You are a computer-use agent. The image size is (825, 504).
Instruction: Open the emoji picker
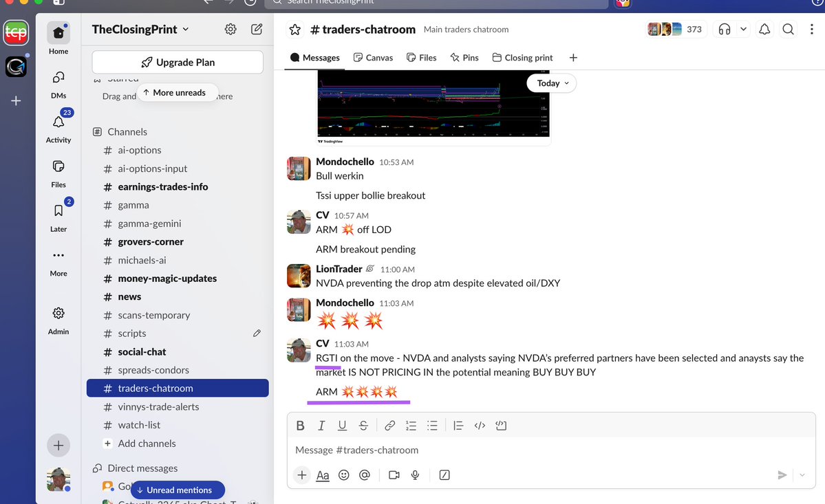pyautogui.click(x=343, y=475)
